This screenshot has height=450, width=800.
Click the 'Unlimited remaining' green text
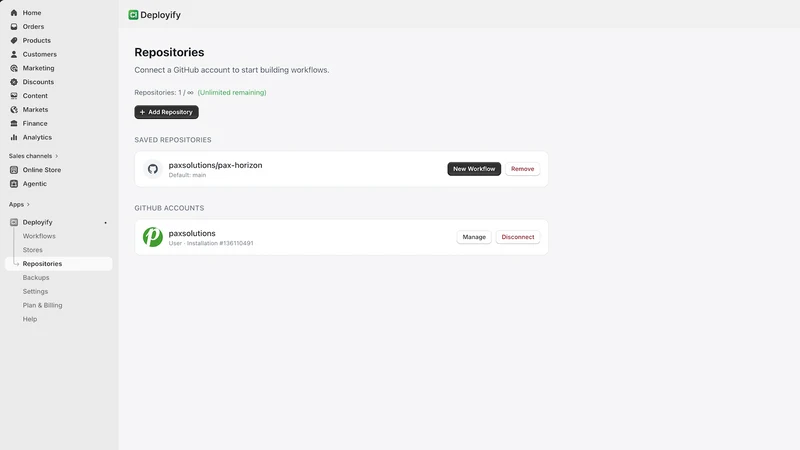[x=232, y=92]
